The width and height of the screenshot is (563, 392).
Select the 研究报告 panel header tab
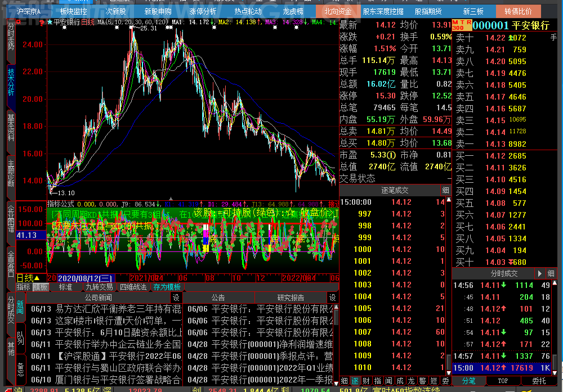(x=291, y=298)
